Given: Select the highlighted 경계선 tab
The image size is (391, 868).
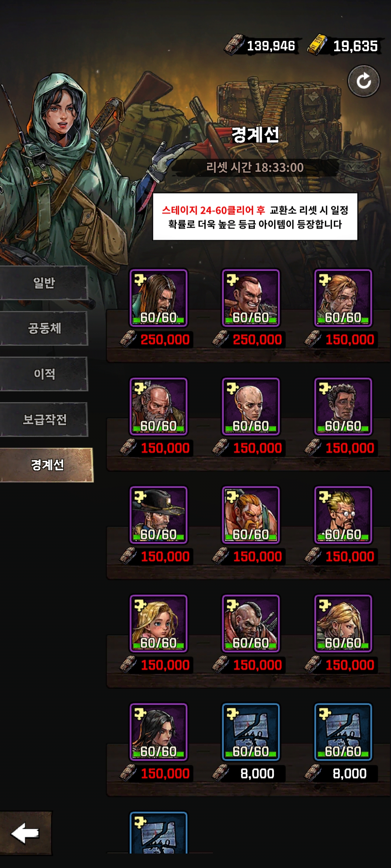Looking at the screenshot, I should point(47,465).
